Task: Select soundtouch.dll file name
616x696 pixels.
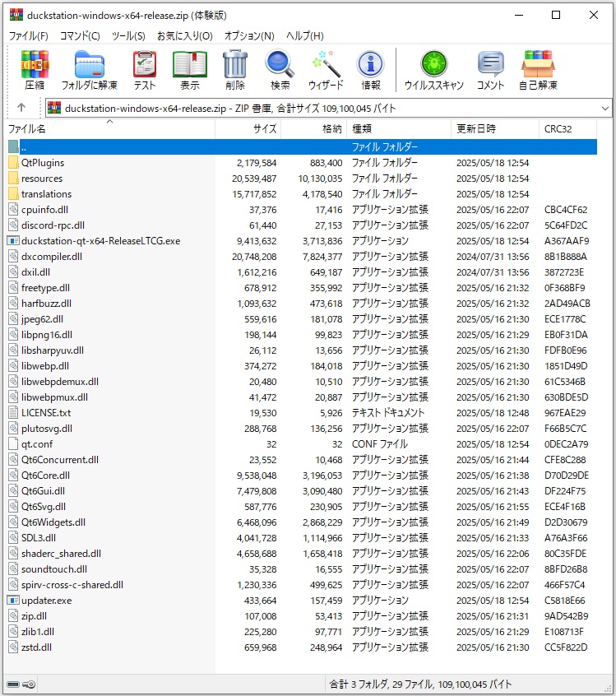Action: point(54,568)
